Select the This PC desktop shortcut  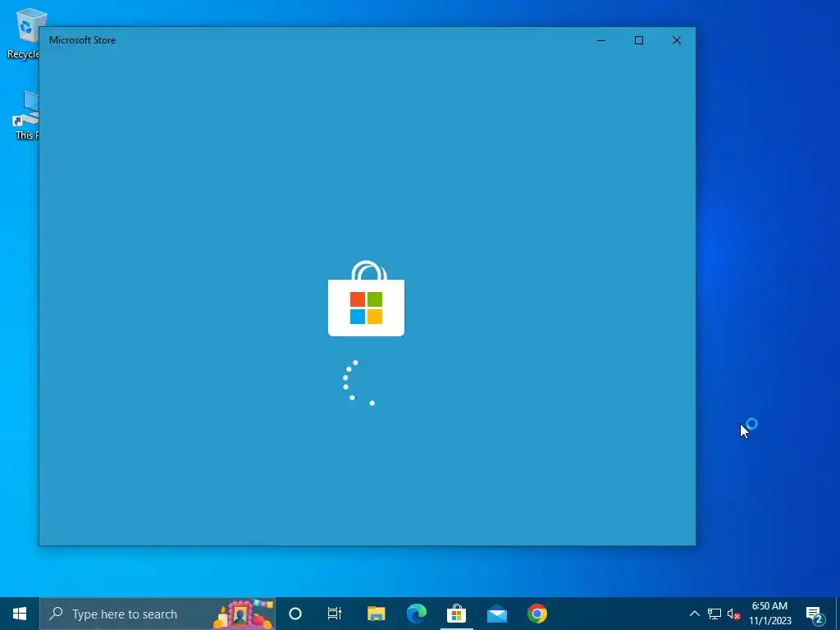pyautogui.click(x=25, y=116)
